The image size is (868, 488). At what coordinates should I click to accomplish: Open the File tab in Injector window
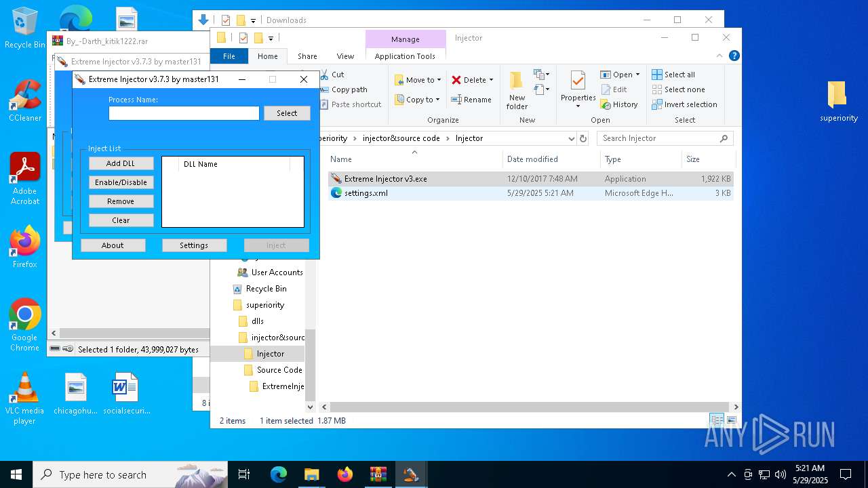click(x=229, y=56)
